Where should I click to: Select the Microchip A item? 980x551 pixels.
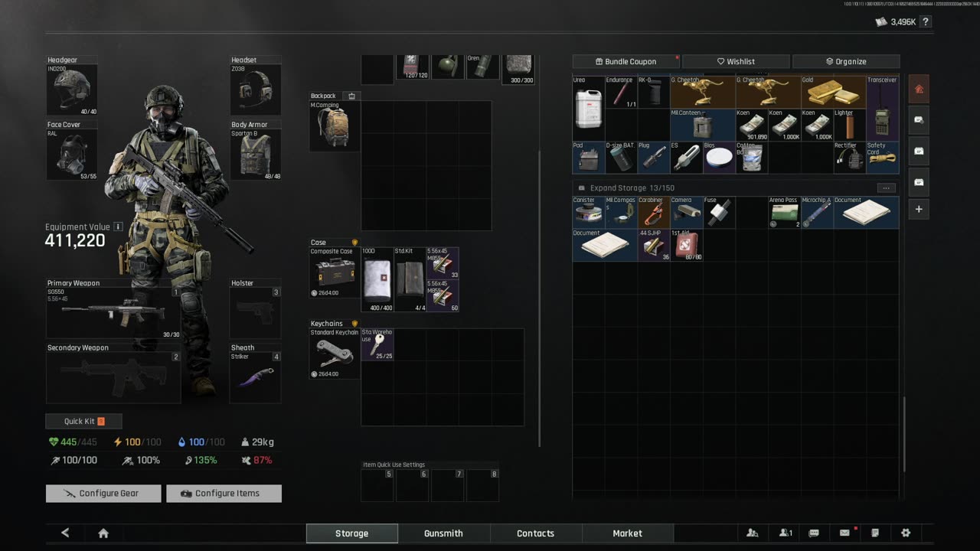[817, 212]
